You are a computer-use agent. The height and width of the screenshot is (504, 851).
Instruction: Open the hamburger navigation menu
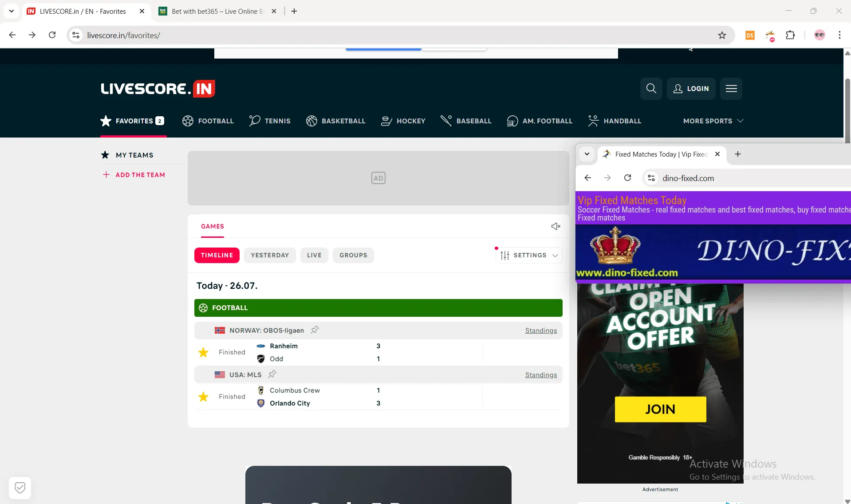[x=731, y=88]
